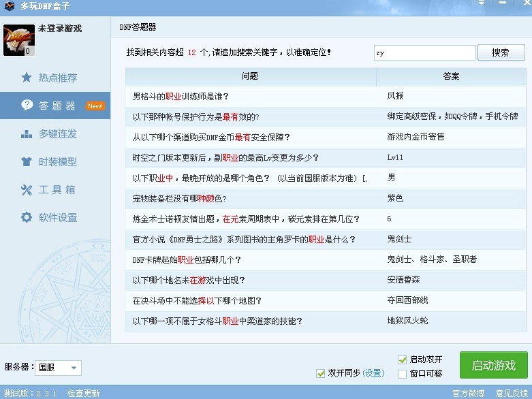The width and height of the screenshot is (532, 399).
Task: Select the row 从以下哪个渠道购买DNF金币最有安全保障?
Action: coord(326,138)
